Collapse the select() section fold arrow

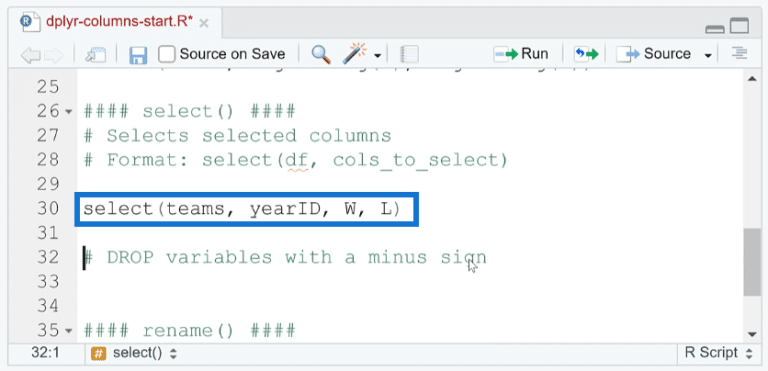tap(69, 112)
